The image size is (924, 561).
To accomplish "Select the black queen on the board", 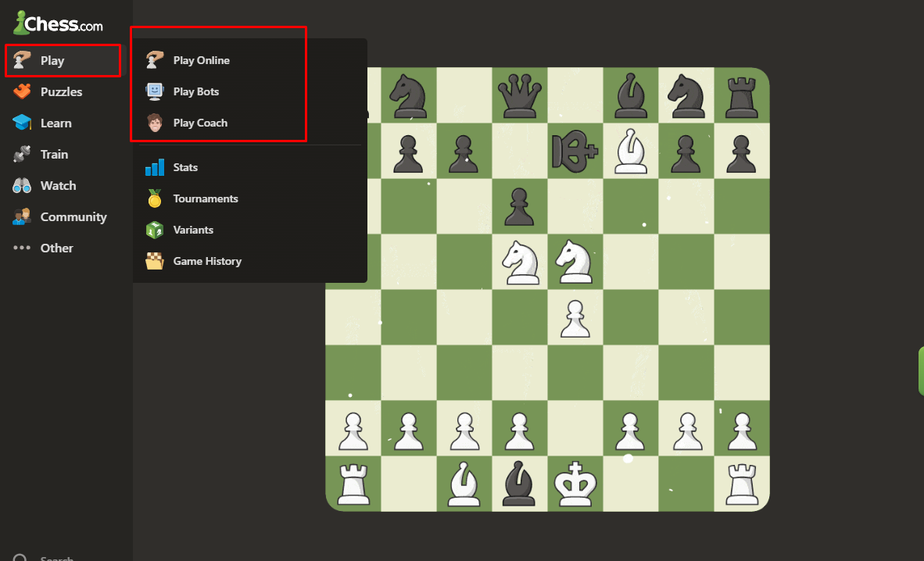I will [x=519, y=95].
